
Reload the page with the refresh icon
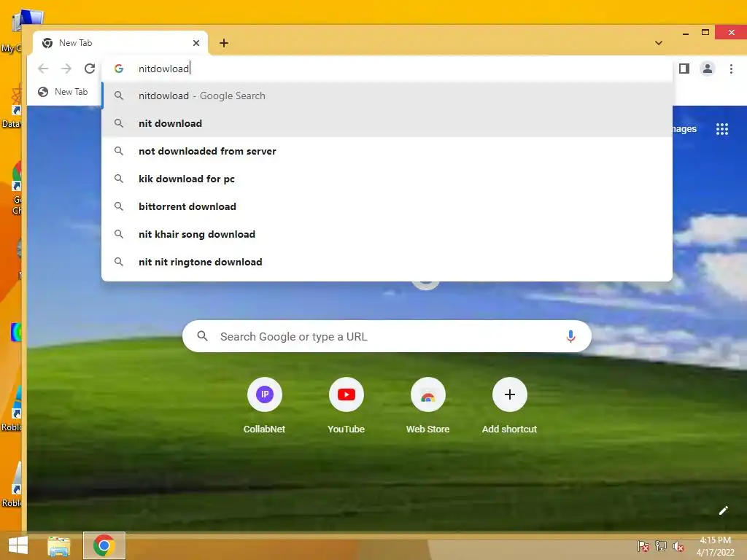click(x=89, y=69)
